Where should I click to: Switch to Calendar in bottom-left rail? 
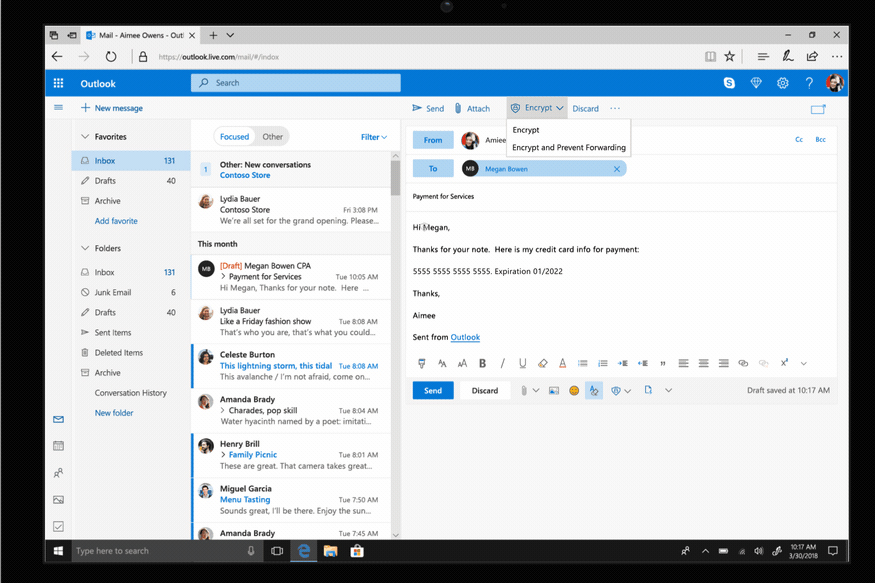pos(58,446)
